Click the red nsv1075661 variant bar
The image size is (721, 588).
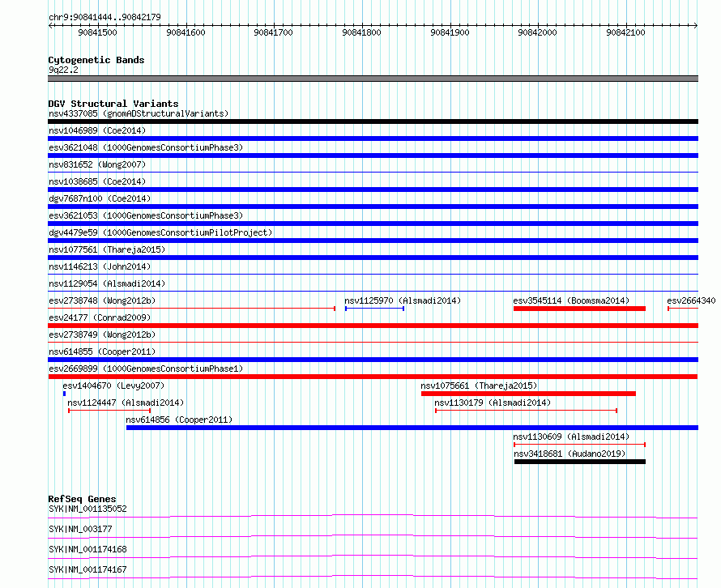528,394
